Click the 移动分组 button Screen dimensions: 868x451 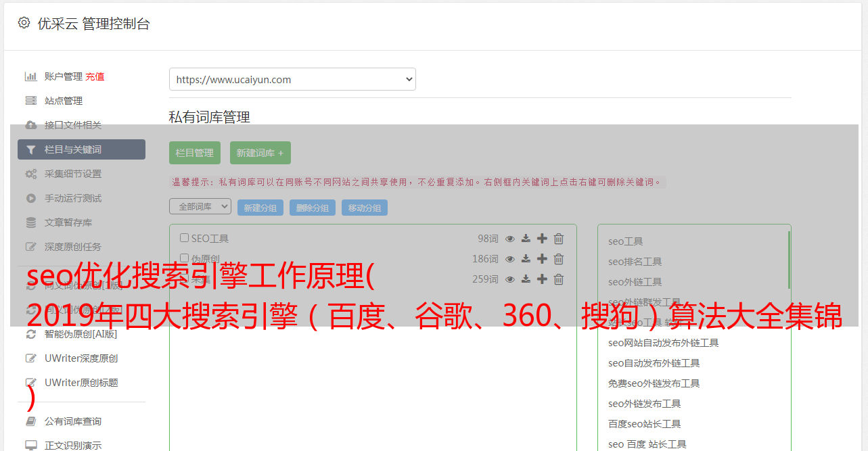[365, 208]
